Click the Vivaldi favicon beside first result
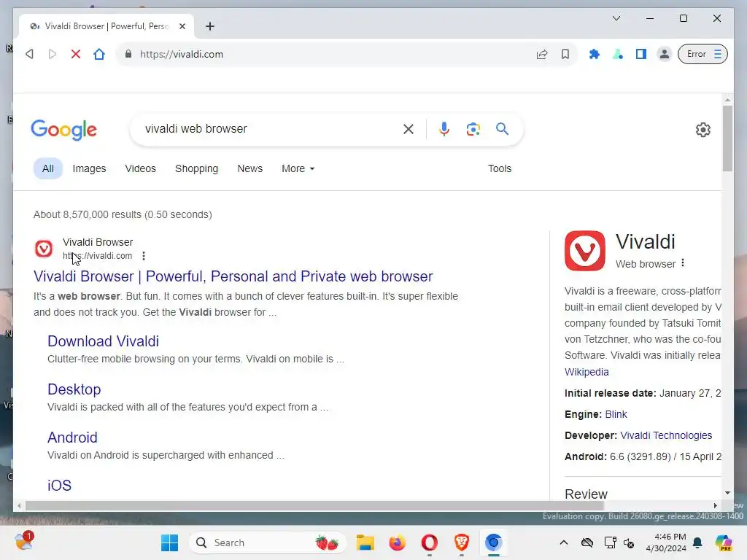 [44, 249]
